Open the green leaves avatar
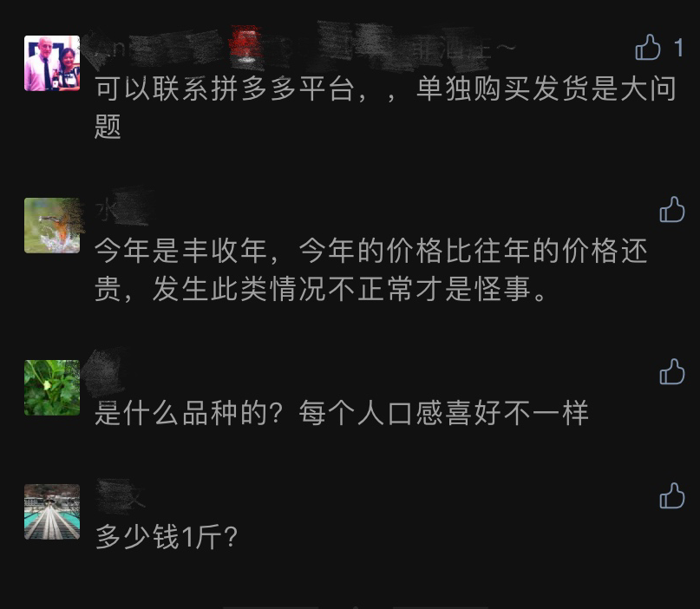 52,388
